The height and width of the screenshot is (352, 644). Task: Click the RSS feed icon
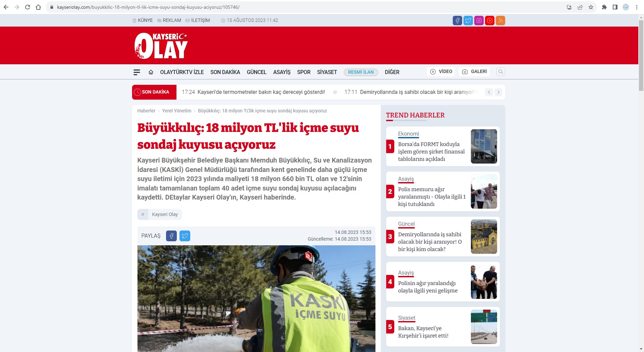tap(500, 20)
